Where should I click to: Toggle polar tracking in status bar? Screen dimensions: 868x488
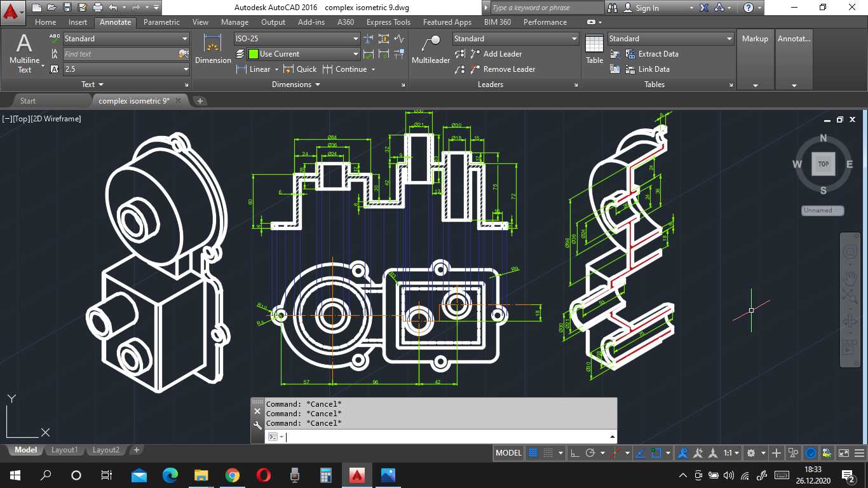pos(590,453)
